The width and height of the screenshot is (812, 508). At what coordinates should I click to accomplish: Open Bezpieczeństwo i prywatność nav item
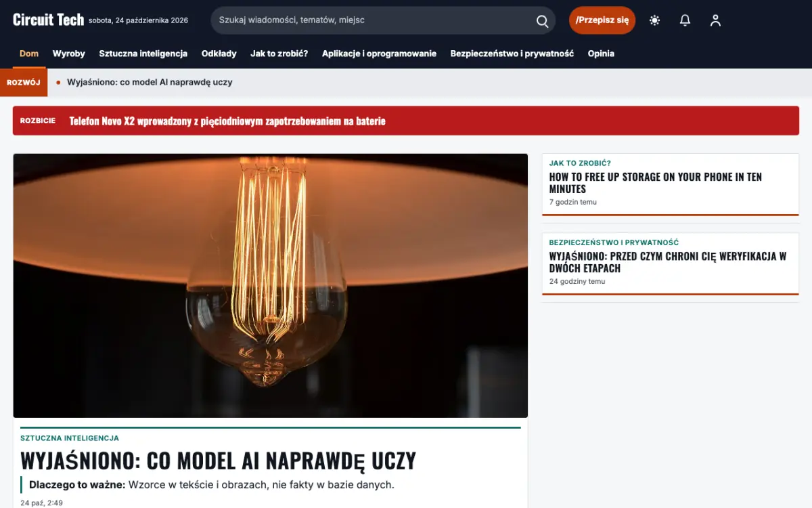point(512,54)
